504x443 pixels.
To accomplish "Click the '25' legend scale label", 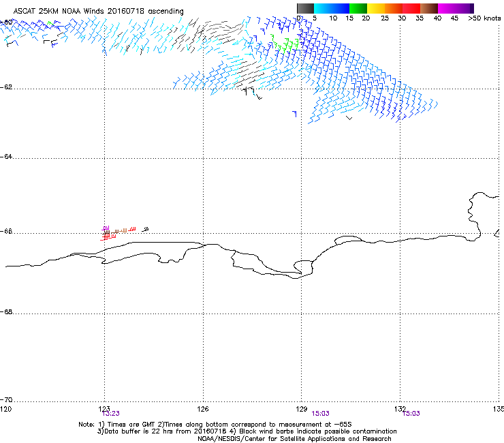I will (x=384, y=18).
